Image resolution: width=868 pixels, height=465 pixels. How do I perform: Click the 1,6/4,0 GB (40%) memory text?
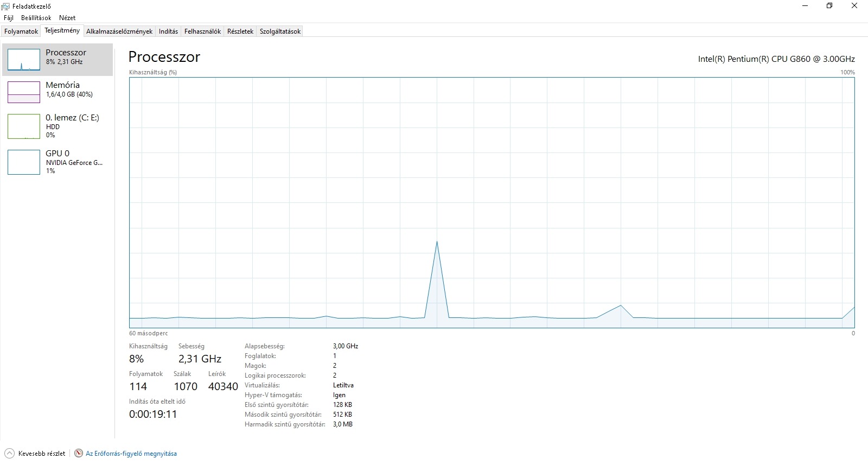[x=69, y=94]
